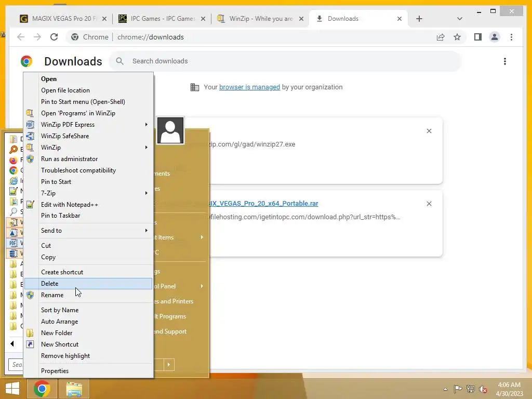Select Remove highlight
532x399 pixels.
[x=88, y=355]
